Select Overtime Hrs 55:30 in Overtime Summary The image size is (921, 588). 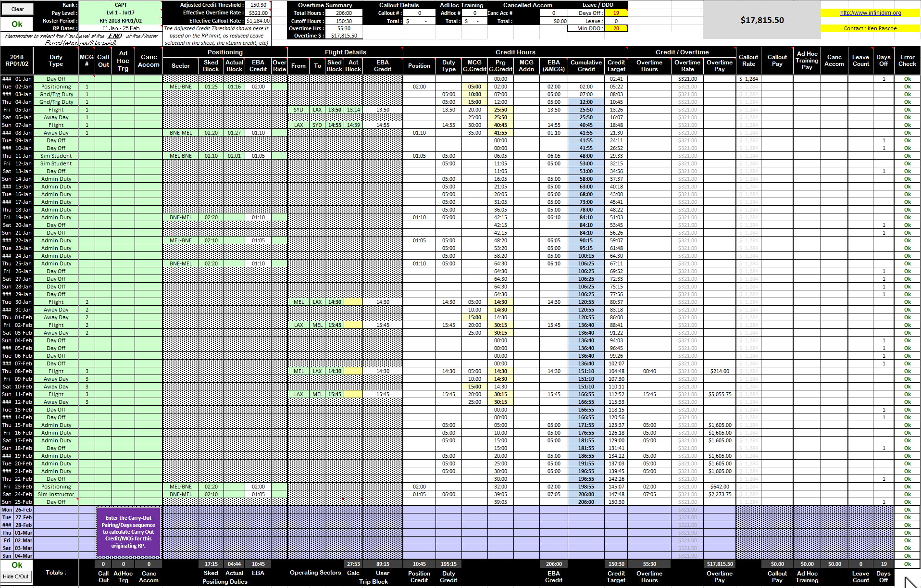click(x=344, y=28)
